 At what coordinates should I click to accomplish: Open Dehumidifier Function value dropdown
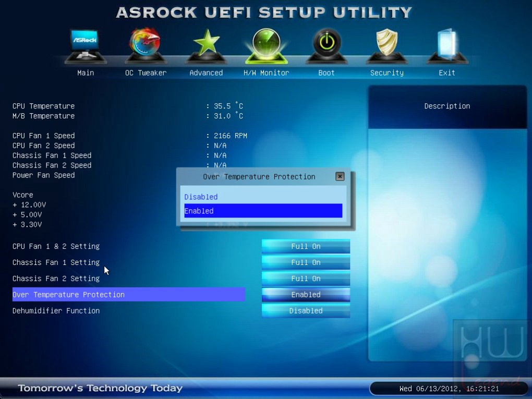(x=306, y=311)
